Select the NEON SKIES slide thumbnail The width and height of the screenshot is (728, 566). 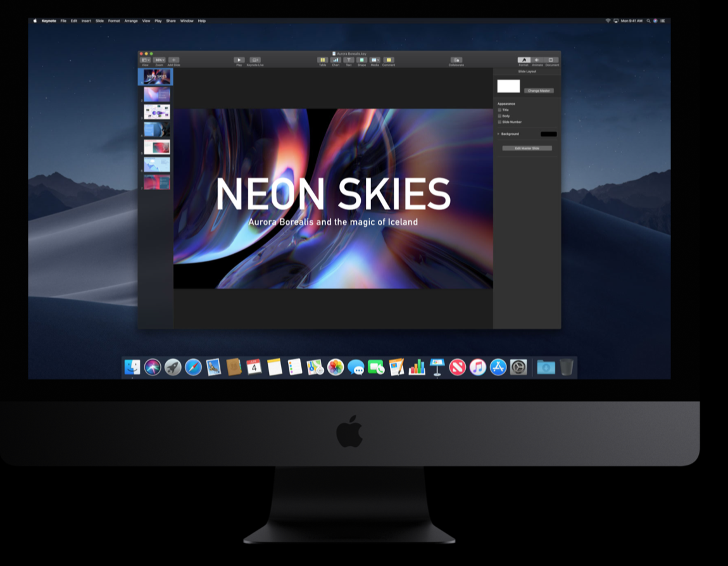coord(157,77)
